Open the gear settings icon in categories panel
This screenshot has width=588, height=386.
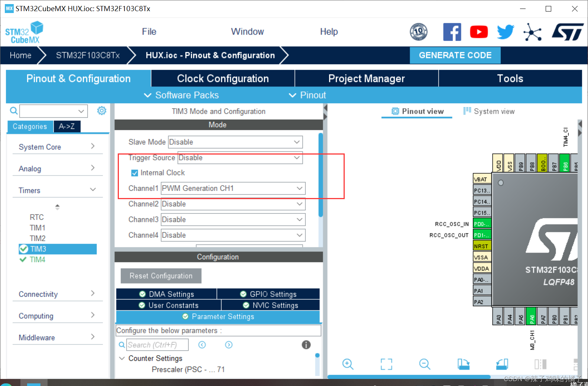102,111
